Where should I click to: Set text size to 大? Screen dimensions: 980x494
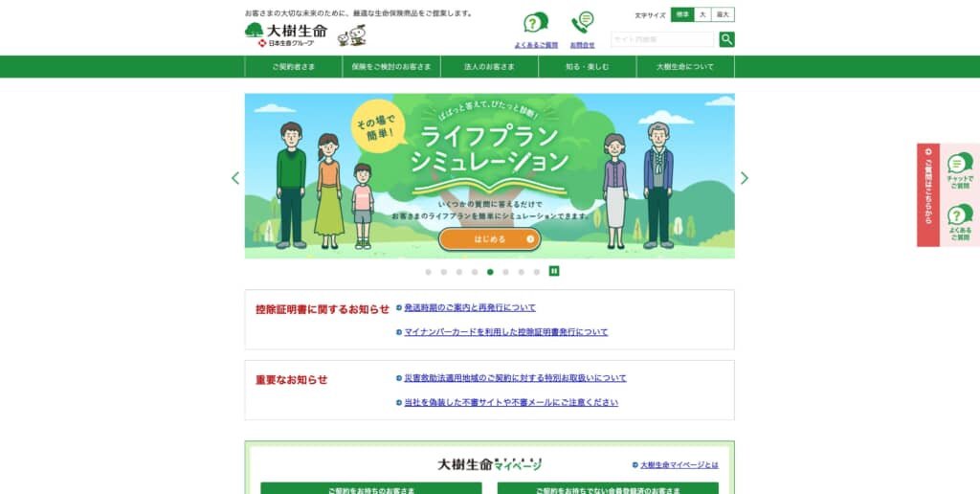click(x=702, y=14)
